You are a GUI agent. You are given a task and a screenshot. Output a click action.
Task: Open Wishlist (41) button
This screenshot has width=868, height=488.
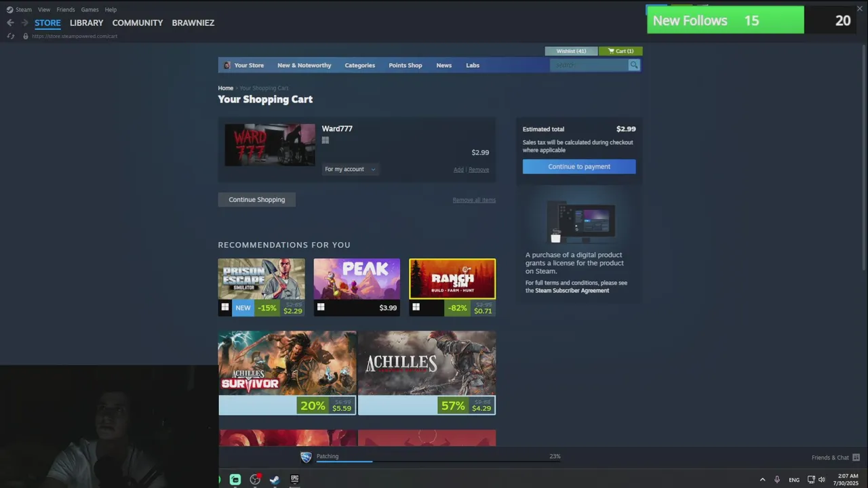pyautogui.click(x=571, y=51)
